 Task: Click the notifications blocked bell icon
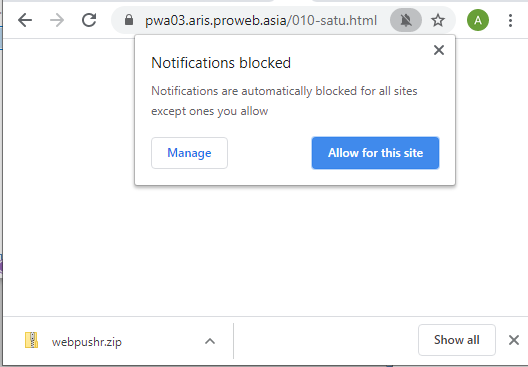pos(406,20)
